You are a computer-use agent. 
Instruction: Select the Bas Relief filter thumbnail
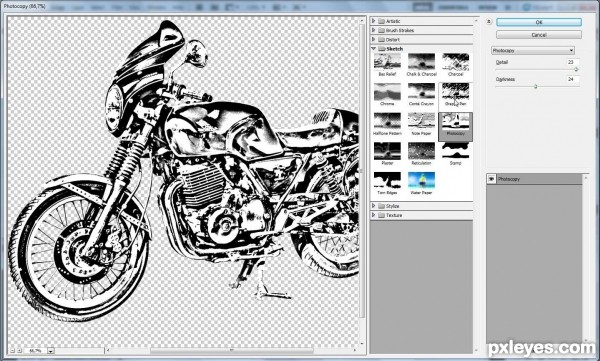(x=387, y=61)
